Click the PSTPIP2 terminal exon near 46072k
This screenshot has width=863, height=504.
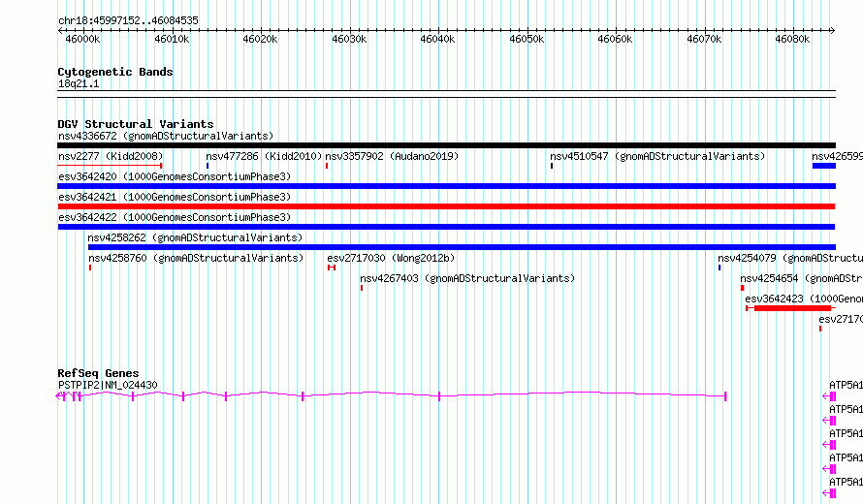pos(725,396)
